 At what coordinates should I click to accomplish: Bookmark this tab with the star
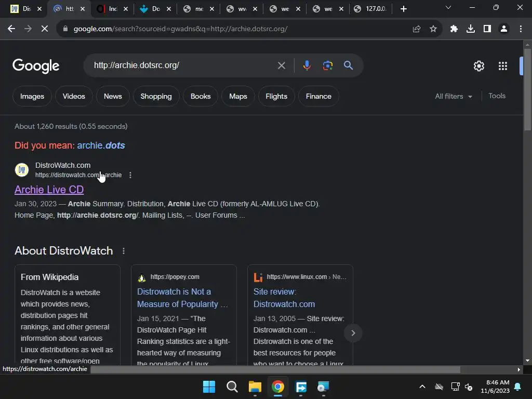coord(433,29)
